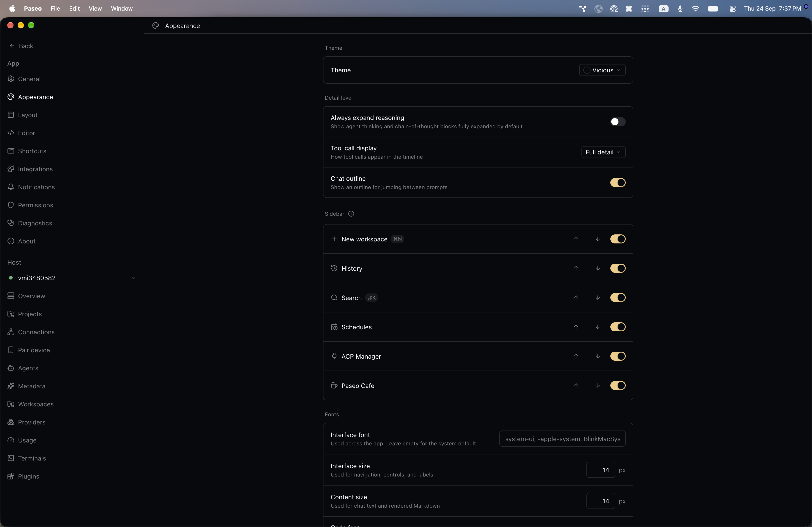
Task: Click the Content size number field
Action: tap(600, 501)
